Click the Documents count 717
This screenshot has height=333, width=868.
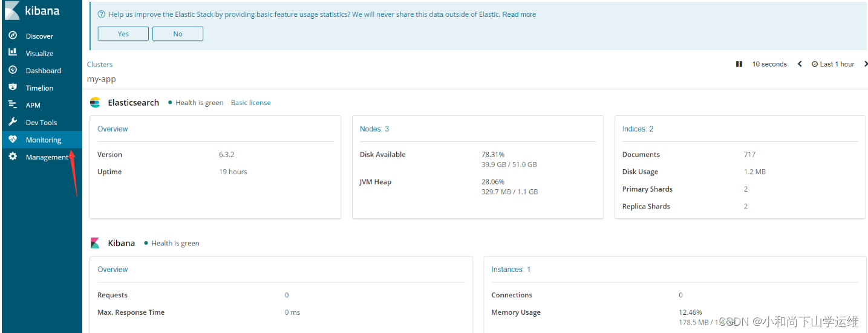coord(749,155)
